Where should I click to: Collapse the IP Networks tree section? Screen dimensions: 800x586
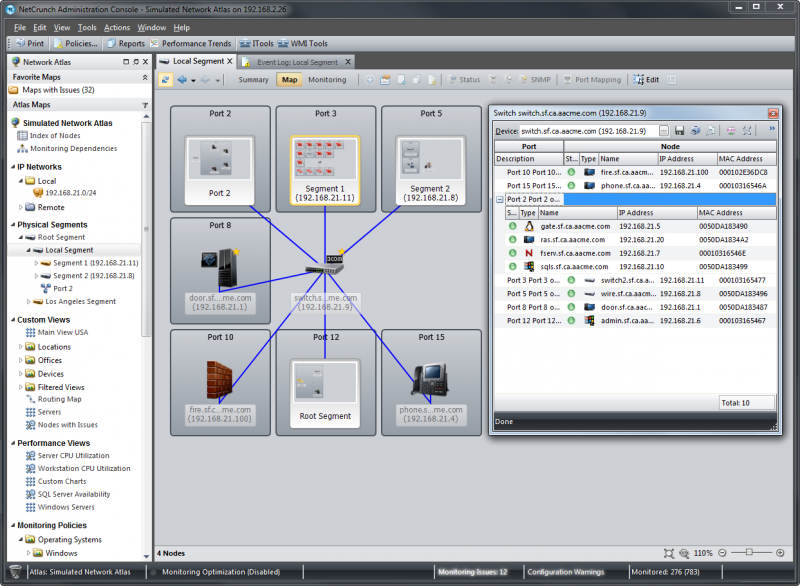click(x=13, y=167)
